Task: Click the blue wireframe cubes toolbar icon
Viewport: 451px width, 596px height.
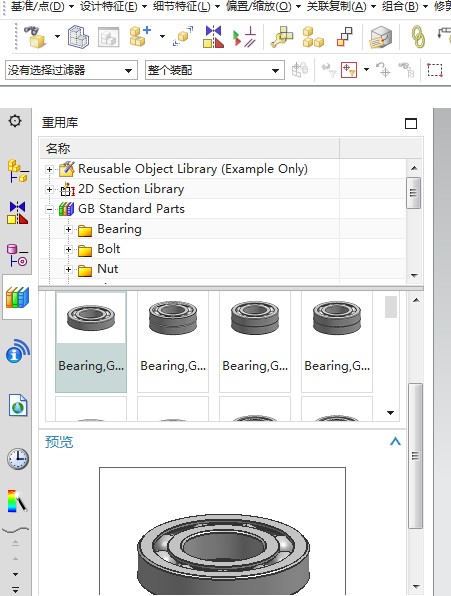Action: tap(79, 37)
